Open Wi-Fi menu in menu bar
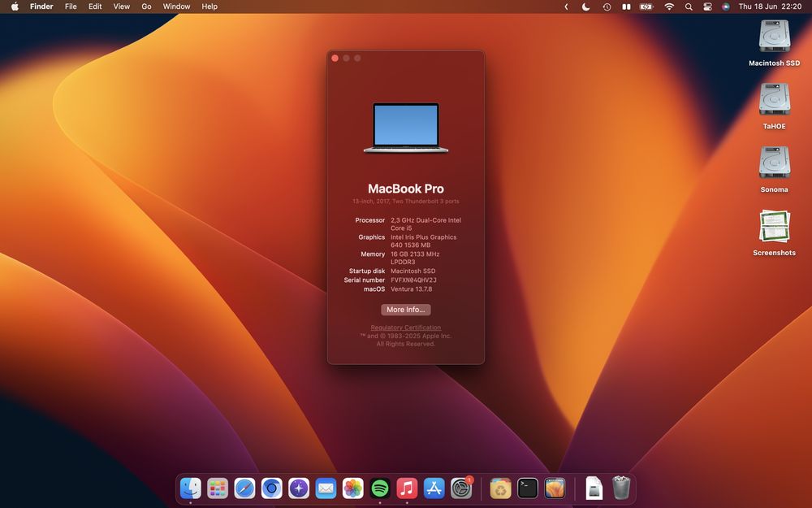This screenshot has width=812, height=508. coord(669,7)
